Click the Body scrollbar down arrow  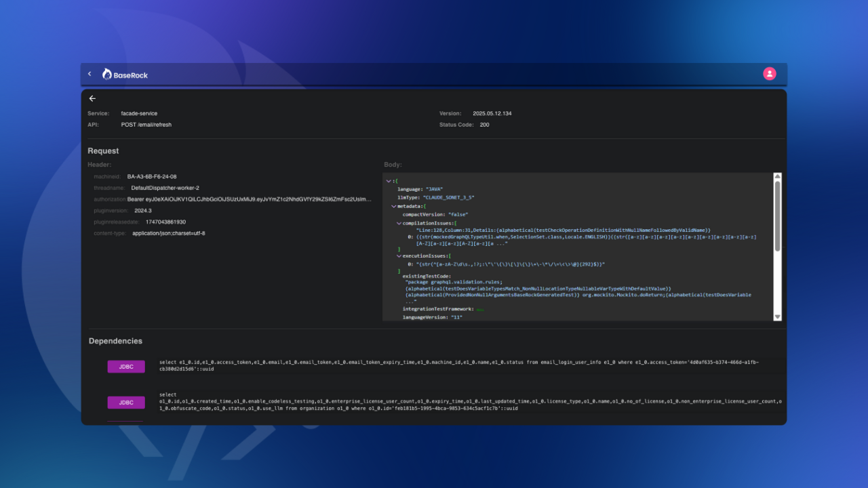[x=777, y=317]
